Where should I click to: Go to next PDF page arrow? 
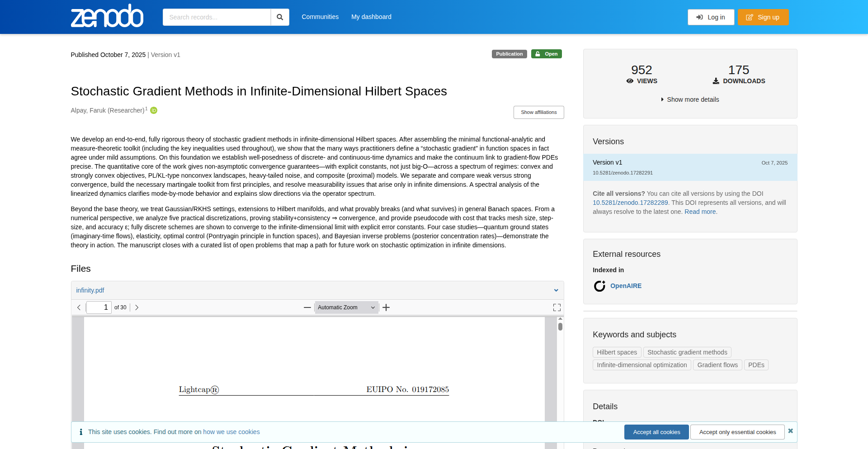point(137,307)
